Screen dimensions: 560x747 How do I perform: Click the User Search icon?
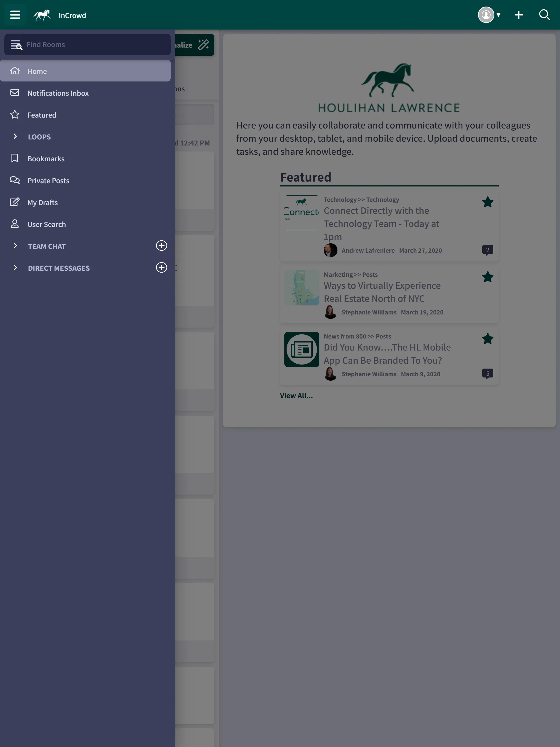coord(14,225)
